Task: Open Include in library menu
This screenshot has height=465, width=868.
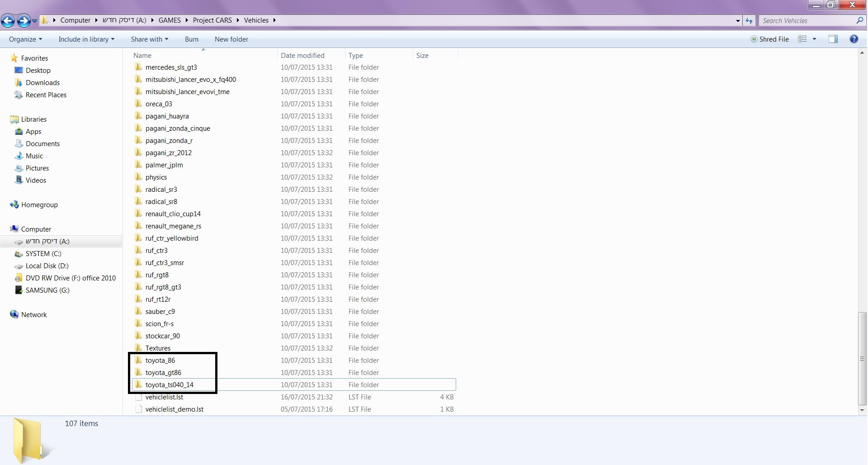Action: 86,39
